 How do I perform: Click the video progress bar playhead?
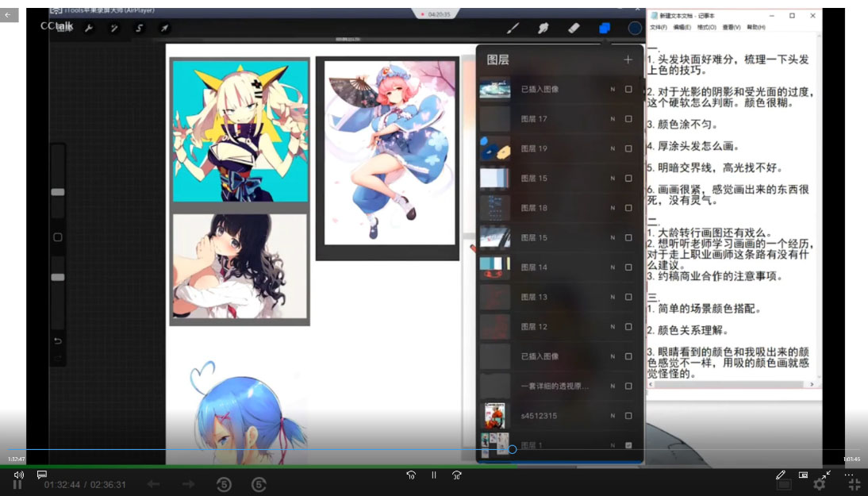pyautogui.click(x=512, y=449)
